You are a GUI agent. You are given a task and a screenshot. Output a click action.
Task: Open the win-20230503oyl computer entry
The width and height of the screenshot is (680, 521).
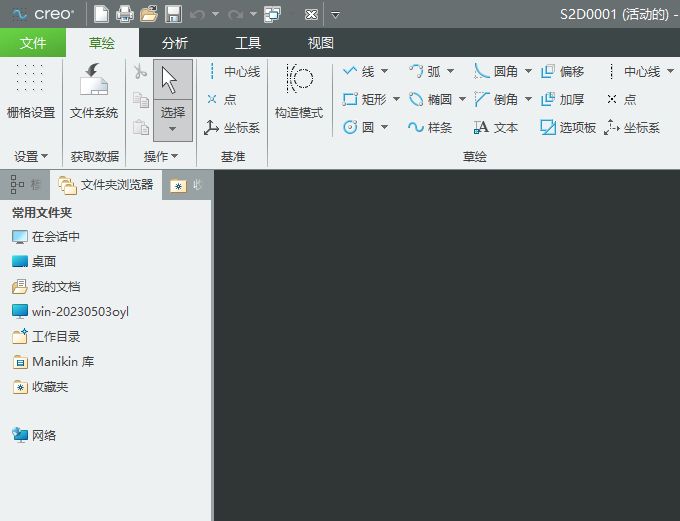tap(70, 311)
